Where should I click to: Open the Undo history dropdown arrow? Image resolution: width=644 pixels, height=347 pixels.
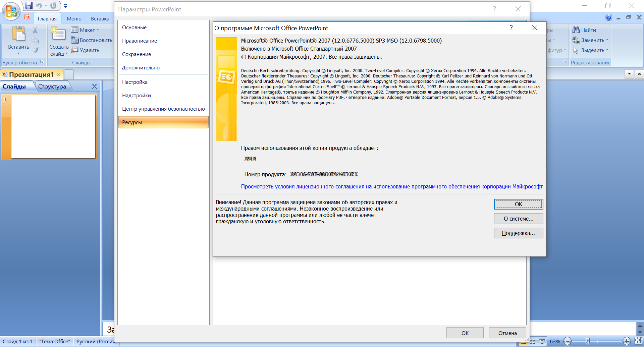tap(46, 6)
